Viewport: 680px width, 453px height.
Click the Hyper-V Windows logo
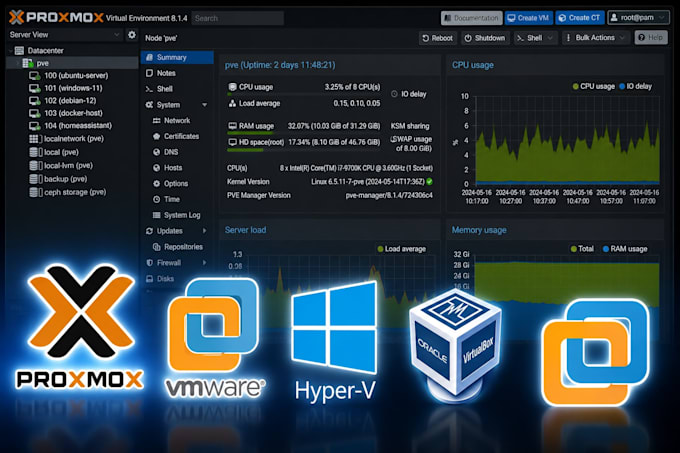click(x=334, y=327)
